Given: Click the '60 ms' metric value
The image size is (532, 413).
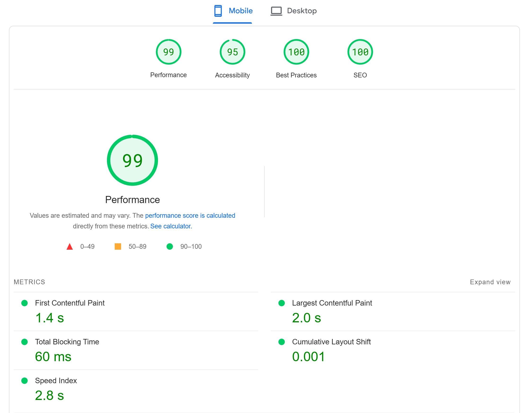Looking at the screenshot, I should [53, 357].
